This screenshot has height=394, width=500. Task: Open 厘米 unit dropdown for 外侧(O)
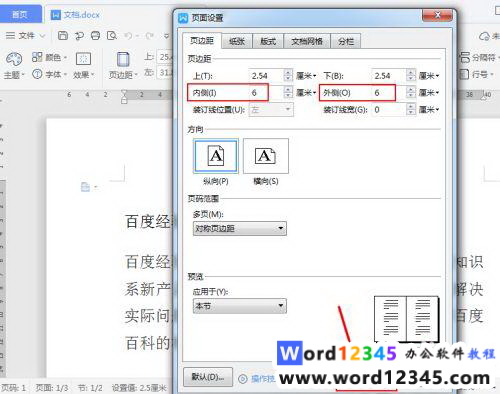tap(429, 92)
